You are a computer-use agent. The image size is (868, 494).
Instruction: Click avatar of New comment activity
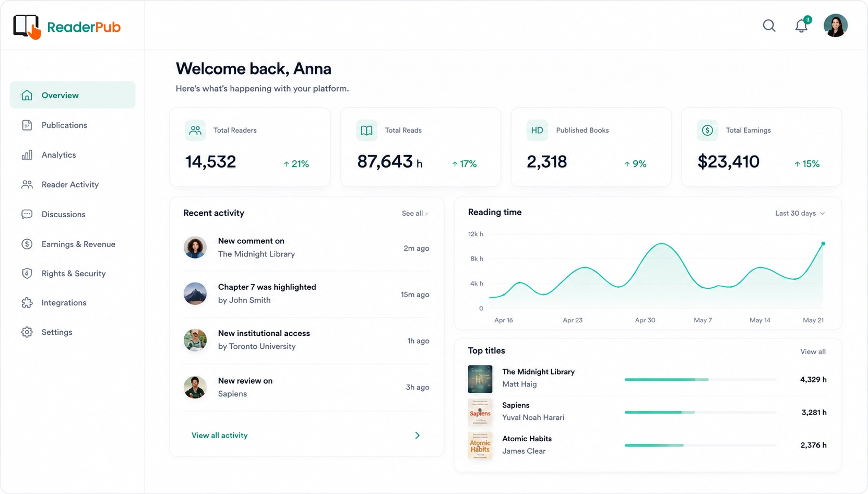[195, 248]
